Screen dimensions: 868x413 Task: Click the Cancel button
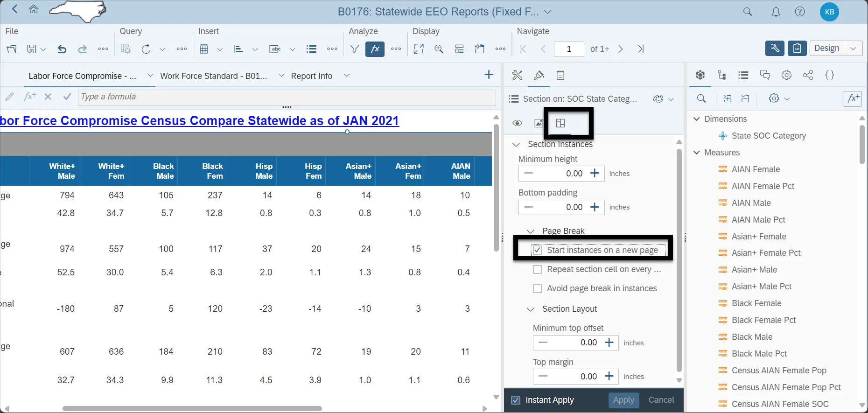point(661,400)
